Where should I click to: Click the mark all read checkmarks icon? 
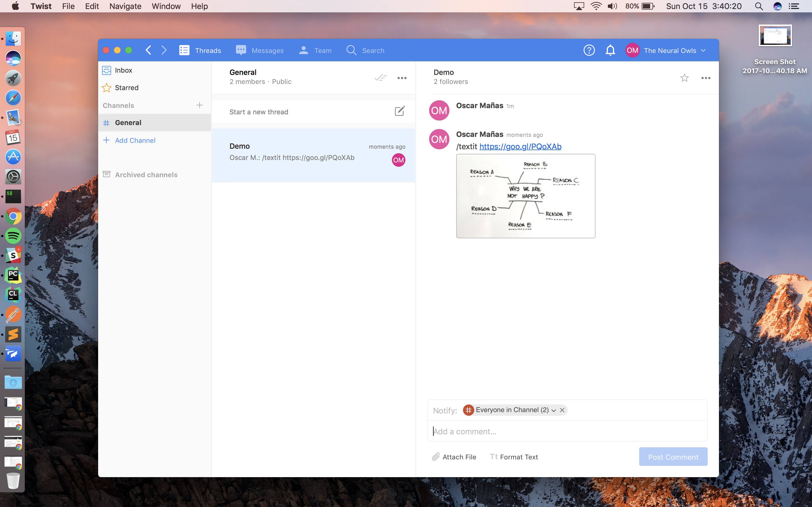coord(381,78)
